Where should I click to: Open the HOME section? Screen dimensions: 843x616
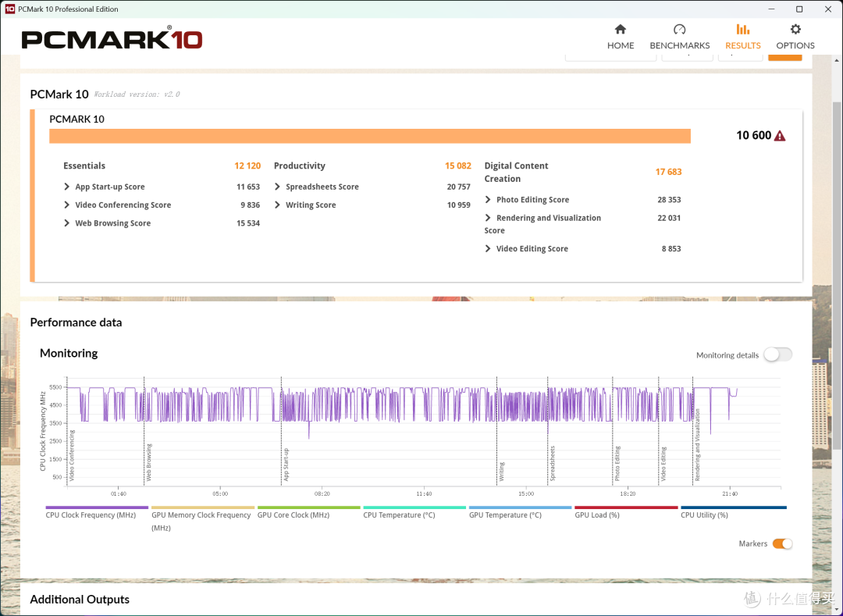tap(621, 37)
